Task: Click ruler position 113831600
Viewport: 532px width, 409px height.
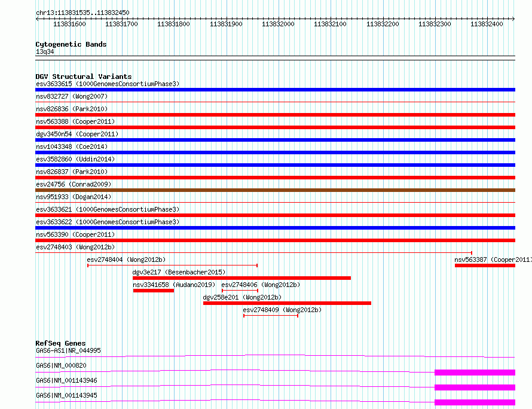Action: (x=69, y=24)
